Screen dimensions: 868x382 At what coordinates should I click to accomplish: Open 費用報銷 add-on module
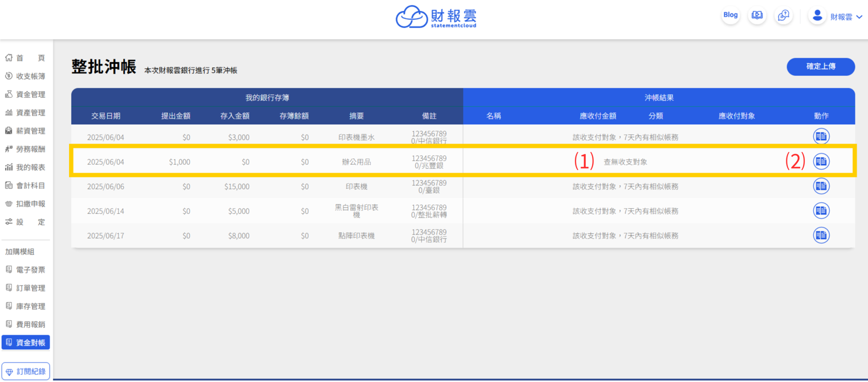25,324
